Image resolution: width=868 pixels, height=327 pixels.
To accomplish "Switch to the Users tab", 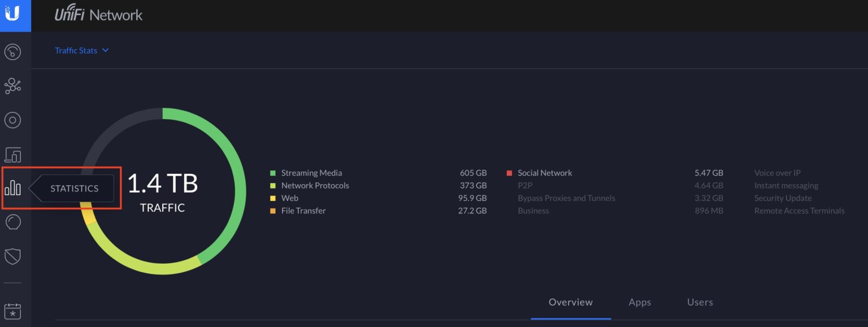I will tap(700, 302).
